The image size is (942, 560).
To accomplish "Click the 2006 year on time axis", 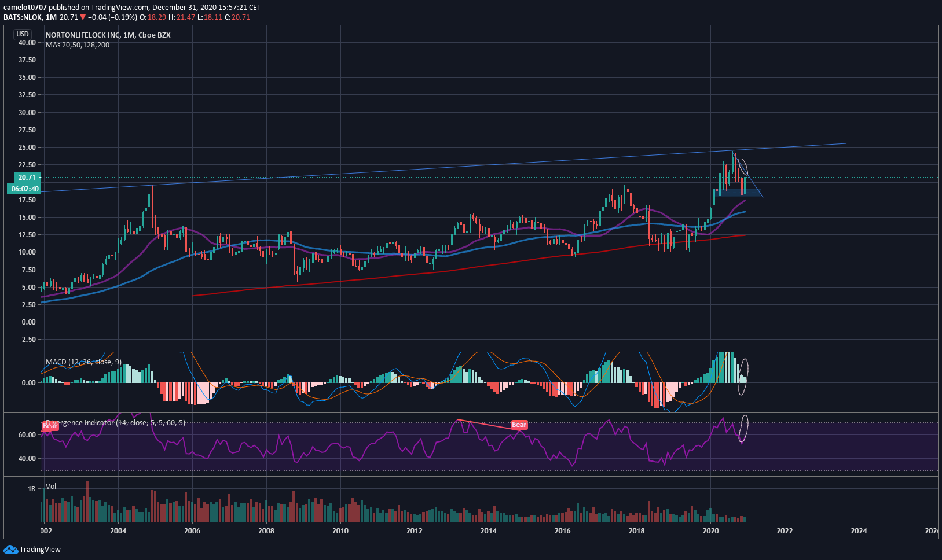I will click(192, 531).
